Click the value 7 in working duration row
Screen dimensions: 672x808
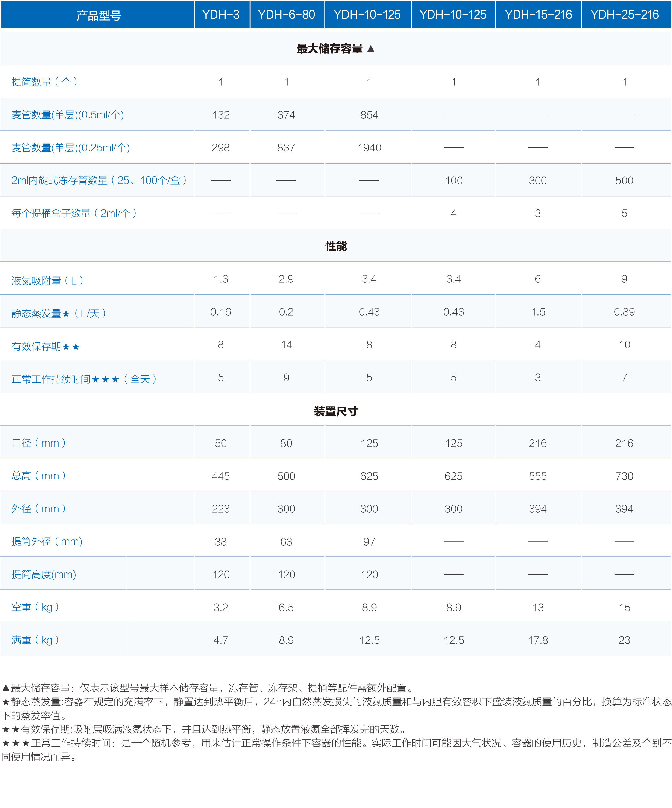click(625, 377)
